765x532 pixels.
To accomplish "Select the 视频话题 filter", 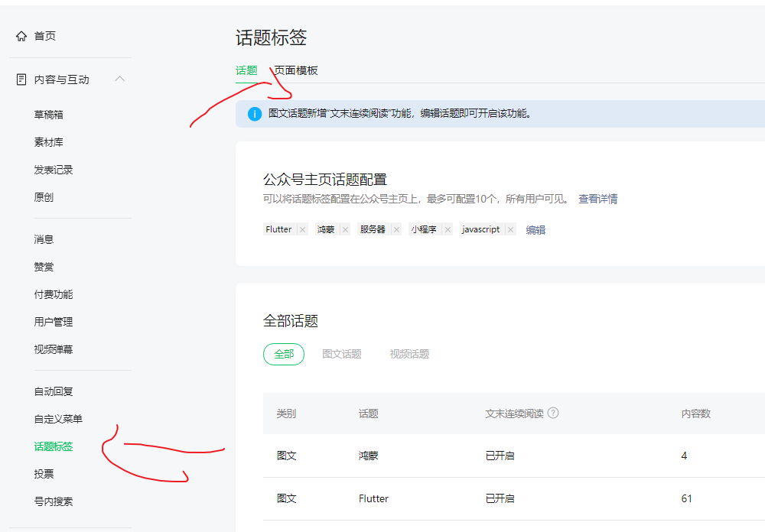I will pos(409,354).
